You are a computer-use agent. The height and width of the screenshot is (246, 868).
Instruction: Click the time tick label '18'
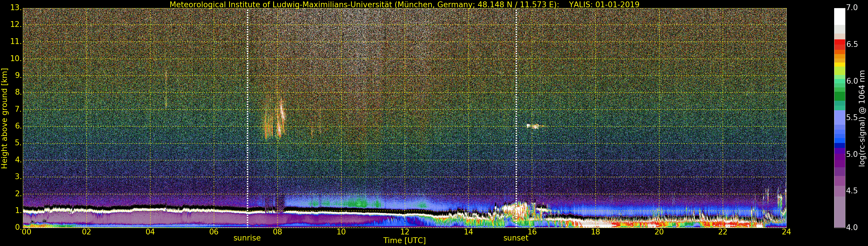(595, 232)
